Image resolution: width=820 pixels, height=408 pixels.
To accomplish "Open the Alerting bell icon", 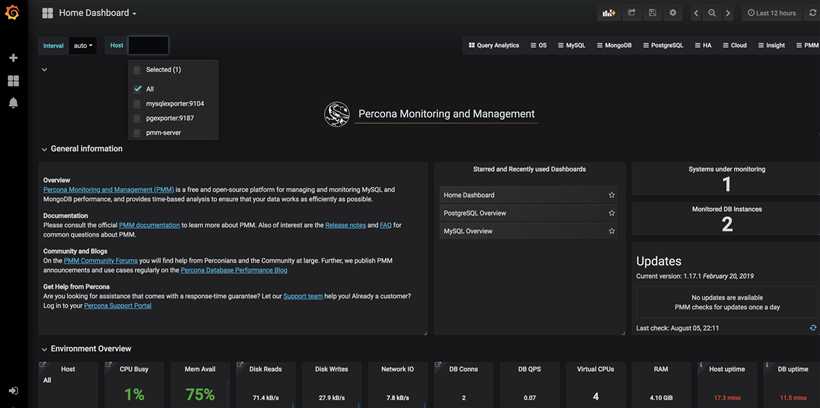I will coord(14,103).
